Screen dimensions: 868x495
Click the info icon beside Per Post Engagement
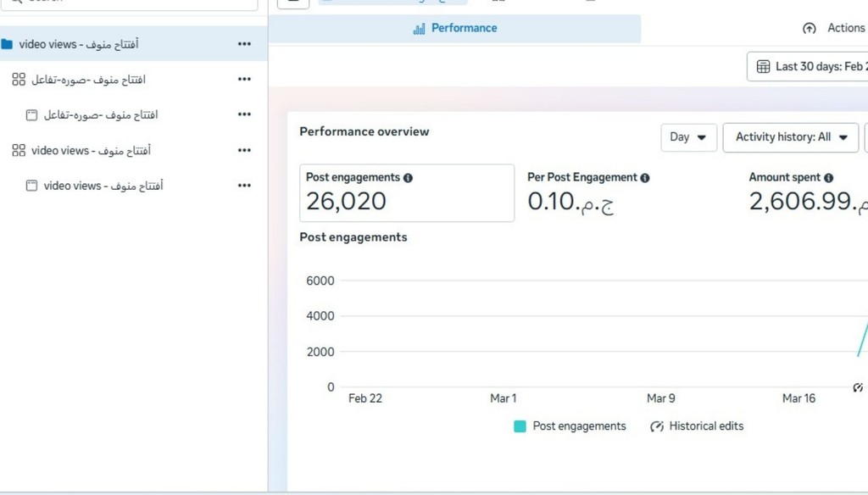point(645,178)
